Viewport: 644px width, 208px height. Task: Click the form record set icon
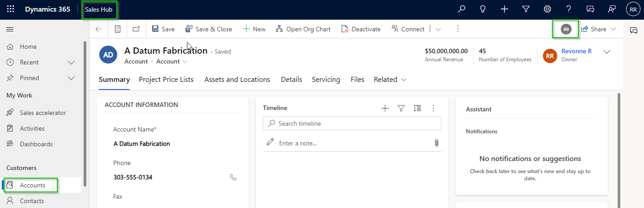(x=118, y=29)
